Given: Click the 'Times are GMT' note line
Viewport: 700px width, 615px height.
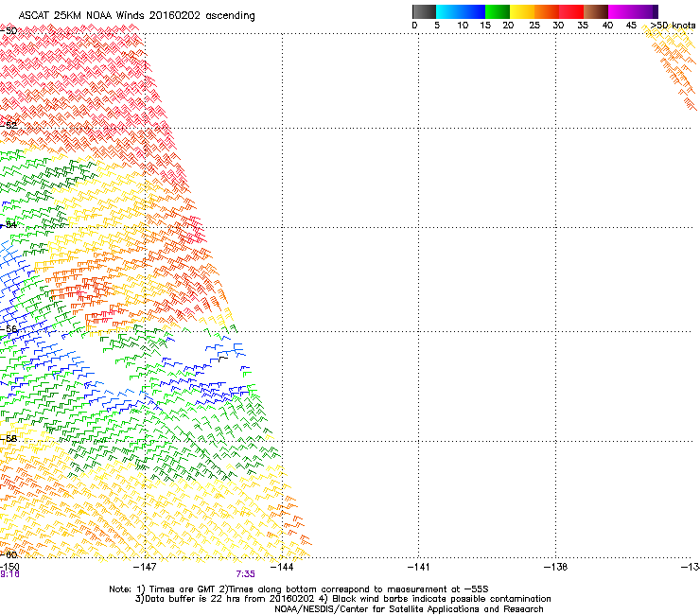Looking at the screenshot, I should 299,589.
